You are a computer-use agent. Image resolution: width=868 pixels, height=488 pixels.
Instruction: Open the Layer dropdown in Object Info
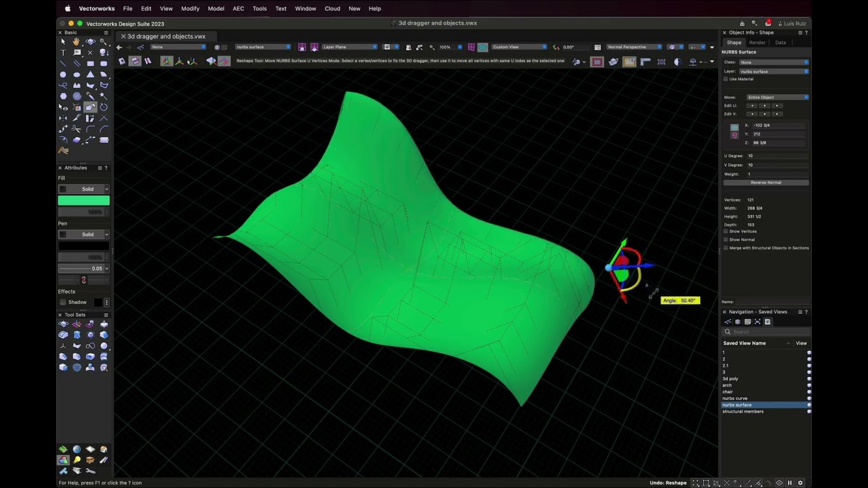(x=774, y=71)
